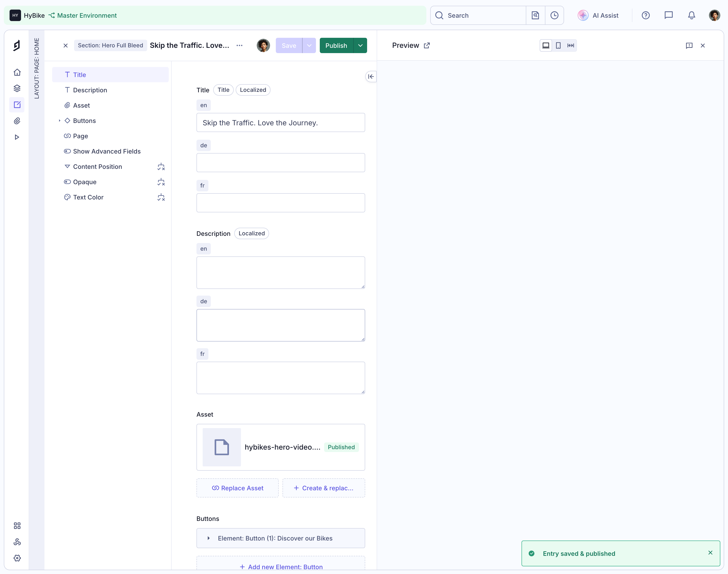Click Create & replace asset button
Screen dimensions: 728x574
(x=324, y=488)
